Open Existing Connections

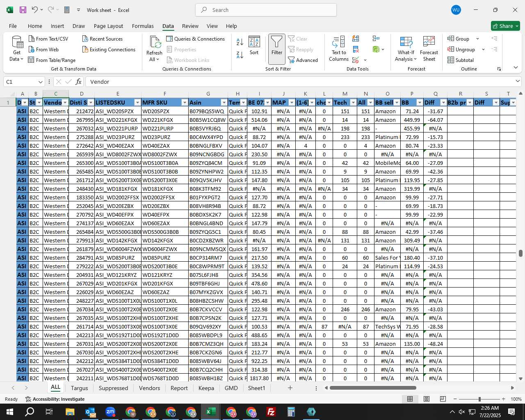coord(109,49)
